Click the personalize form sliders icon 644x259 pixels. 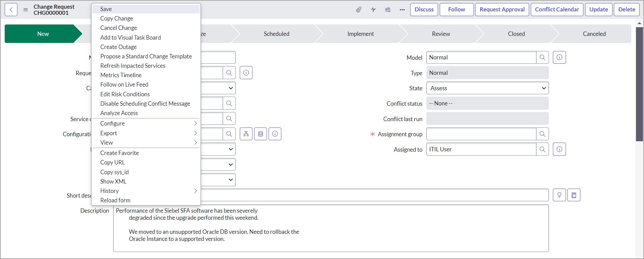[388, 10]
